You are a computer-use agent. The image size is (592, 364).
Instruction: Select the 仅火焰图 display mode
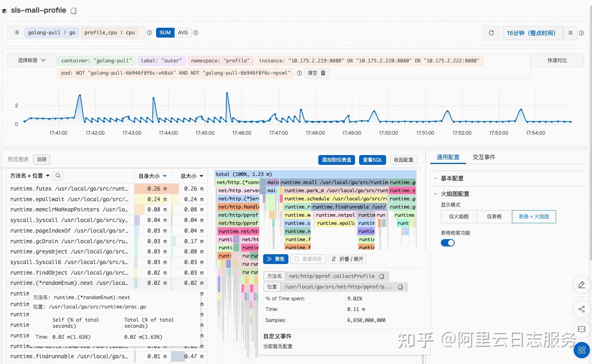click(458, 216)
